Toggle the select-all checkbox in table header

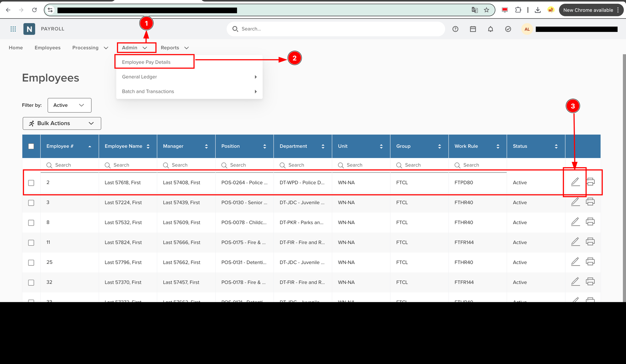pyautogui.click(x=31, y=146)
